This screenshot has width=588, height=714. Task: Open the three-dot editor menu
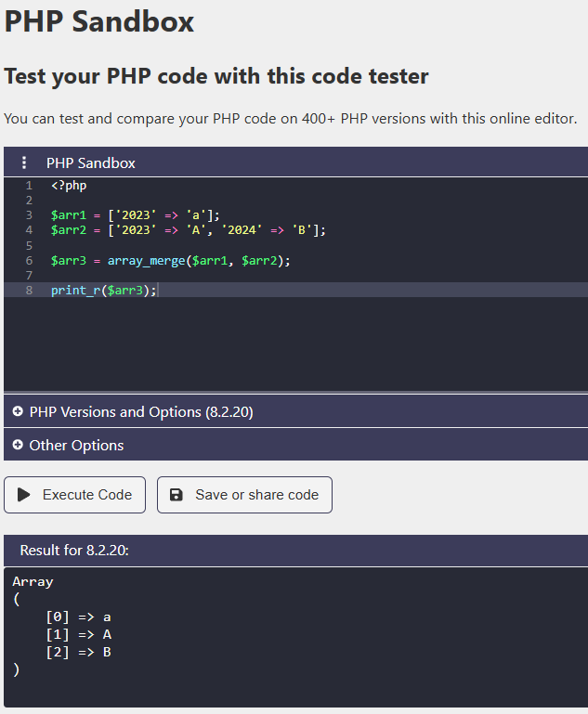pyautogui.click(x=24, y=162)
